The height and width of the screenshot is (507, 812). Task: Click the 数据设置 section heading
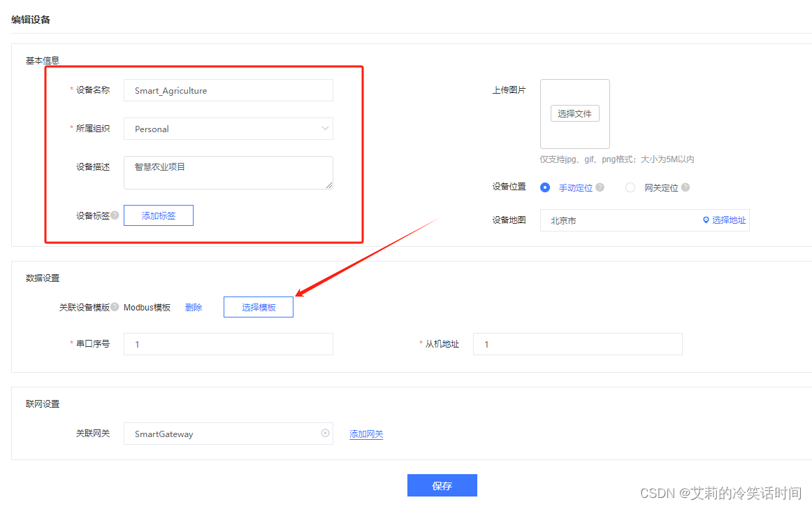coord(43,278)
